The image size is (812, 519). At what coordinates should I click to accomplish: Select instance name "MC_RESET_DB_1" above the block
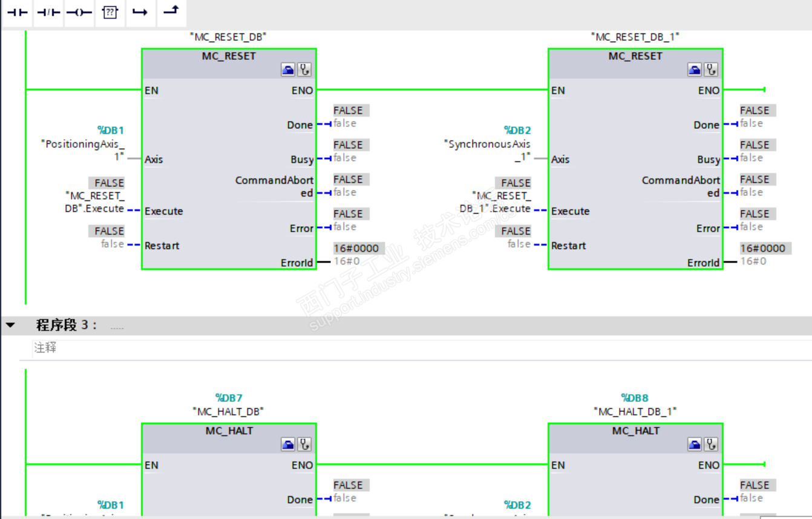pyautogui.click(x=635, y=37)
